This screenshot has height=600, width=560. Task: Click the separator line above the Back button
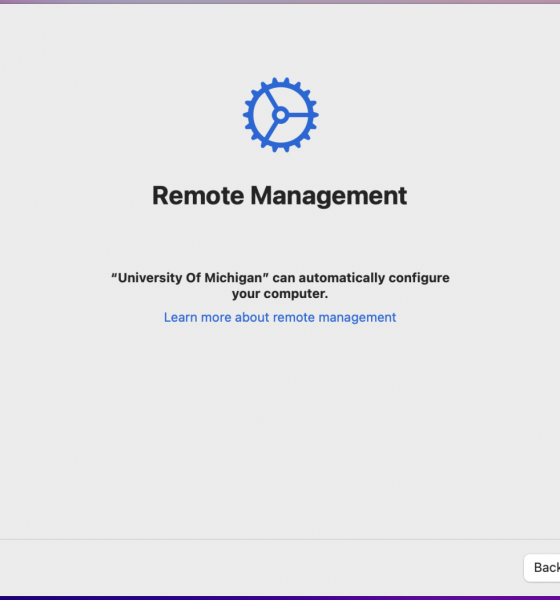pyautogui.click(x=280, y=540)
